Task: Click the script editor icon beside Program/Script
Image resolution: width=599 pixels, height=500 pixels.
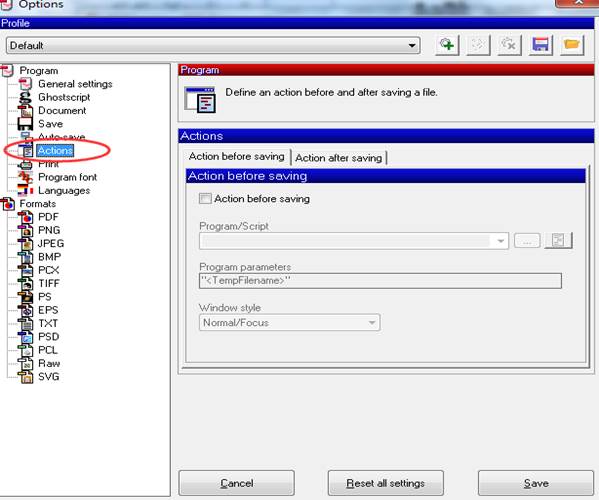Action: (558, 241)
